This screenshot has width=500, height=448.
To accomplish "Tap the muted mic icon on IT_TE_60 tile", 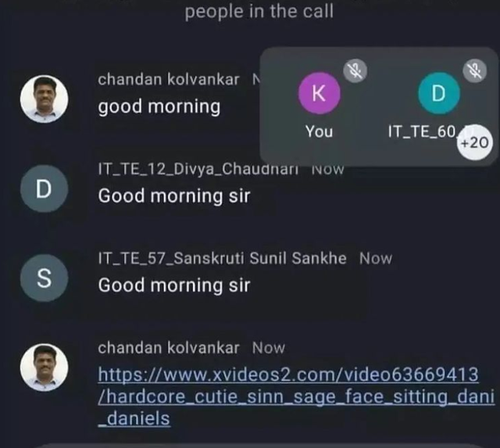I will (474, 71).
